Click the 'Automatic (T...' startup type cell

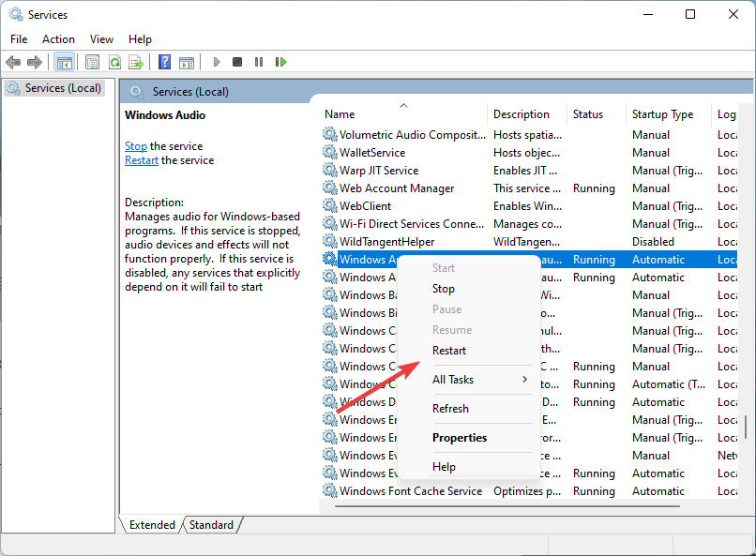[669, 384]
